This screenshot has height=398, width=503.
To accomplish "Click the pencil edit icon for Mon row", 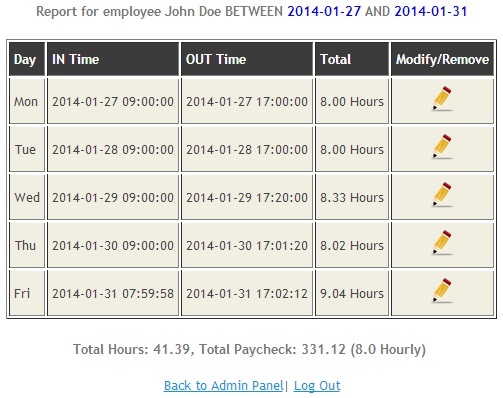I will tap(442, 99).
